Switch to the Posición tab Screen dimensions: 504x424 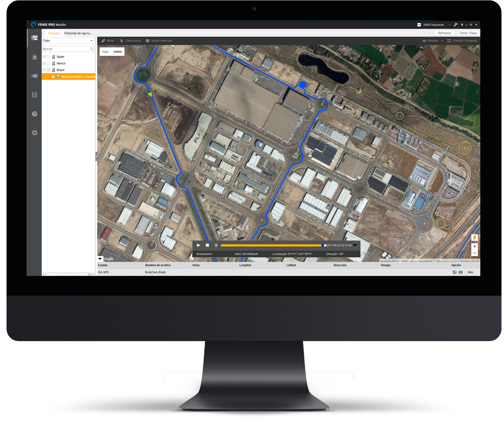tap(54, 33)
